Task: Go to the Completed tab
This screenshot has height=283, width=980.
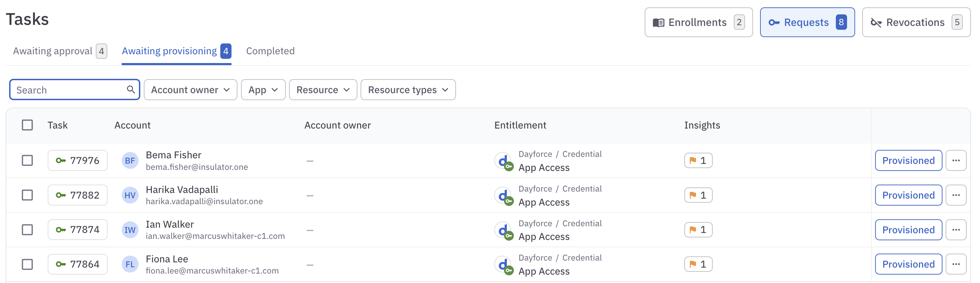Action: (x=270, y=51)
